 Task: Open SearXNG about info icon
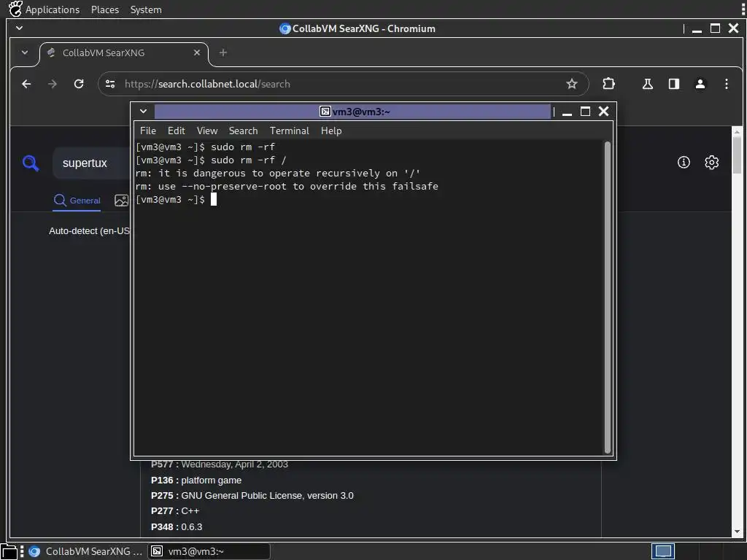684,163
